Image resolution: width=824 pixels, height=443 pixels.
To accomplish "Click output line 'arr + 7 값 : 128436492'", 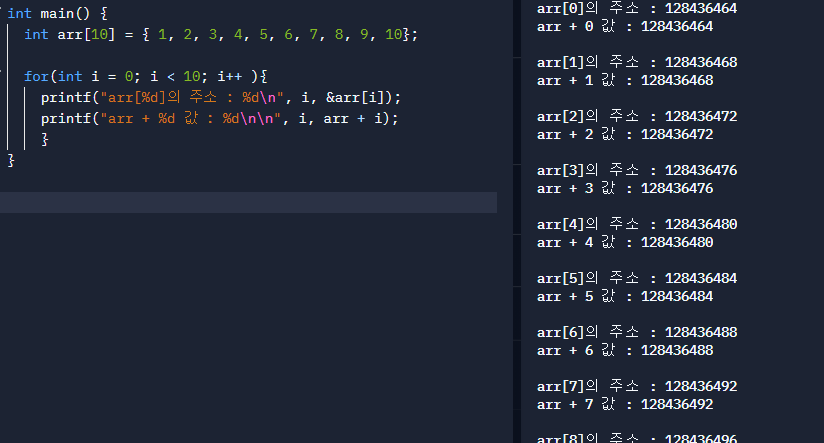I will (x=625, y=405).
